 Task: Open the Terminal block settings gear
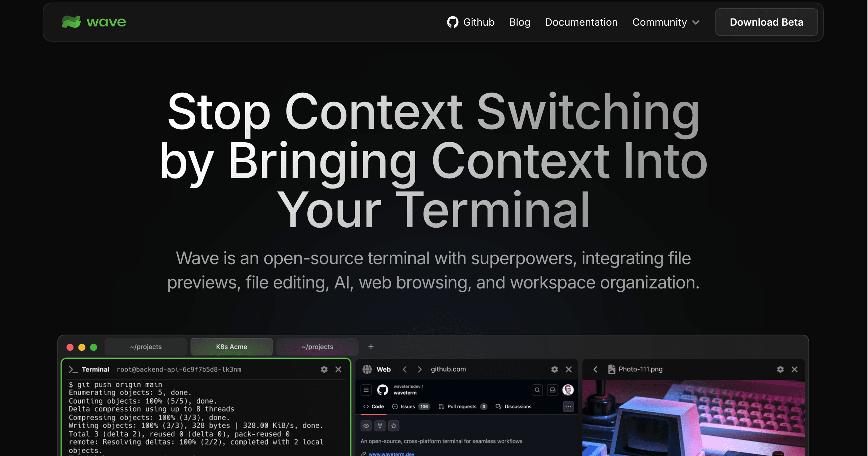324,370
